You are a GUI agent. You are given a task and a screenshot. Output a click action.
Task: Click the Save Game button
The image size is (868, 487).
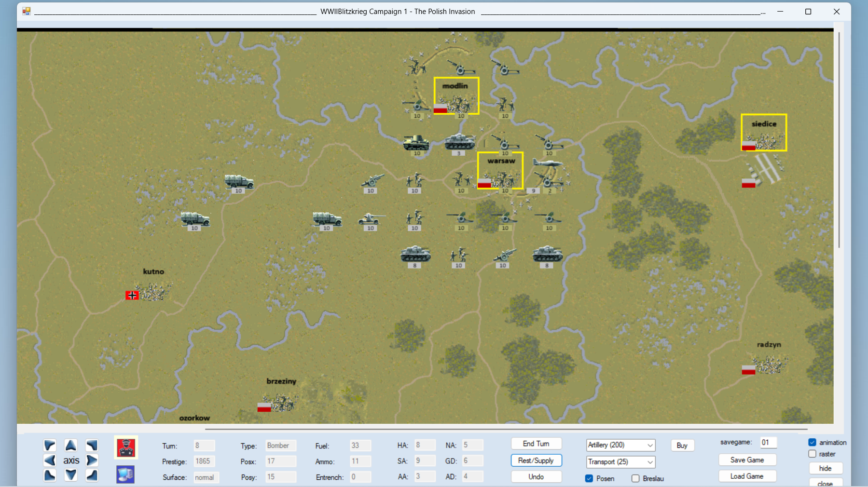pos(747,460)
